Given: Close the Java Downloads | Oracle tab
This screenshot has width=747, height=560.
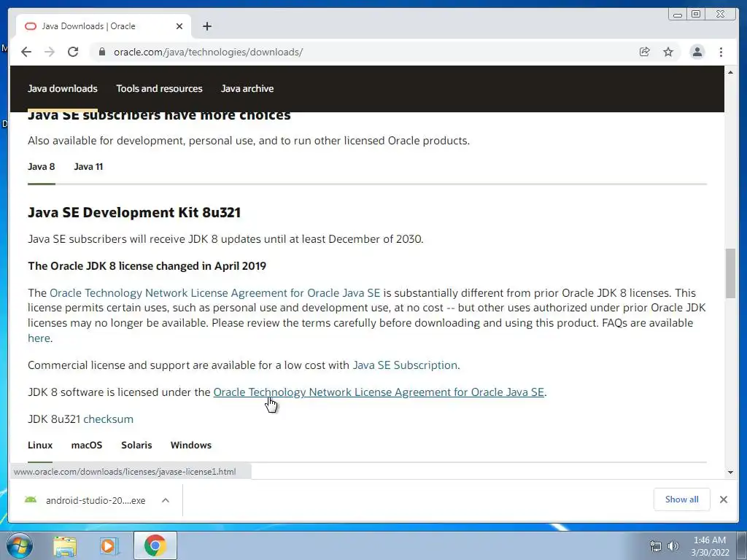Looking at the screenshot, I should [179, 26].
